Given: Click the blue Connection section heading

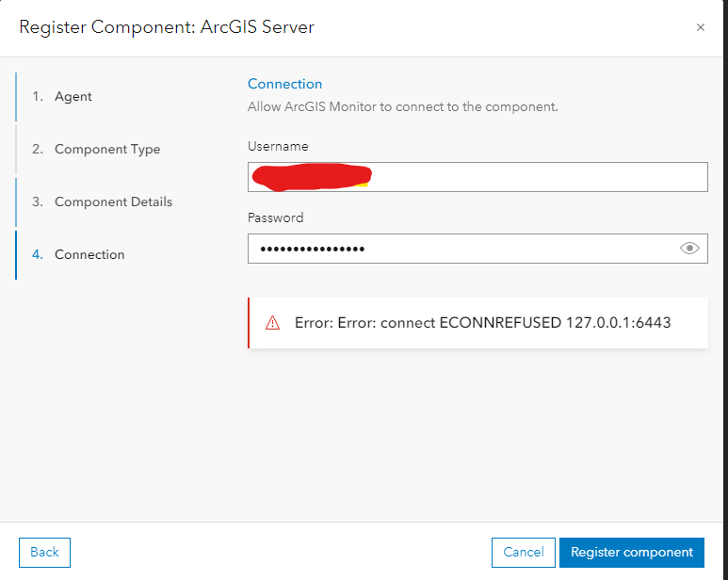Looking at the screenshot, I should (x=284, y=84).
